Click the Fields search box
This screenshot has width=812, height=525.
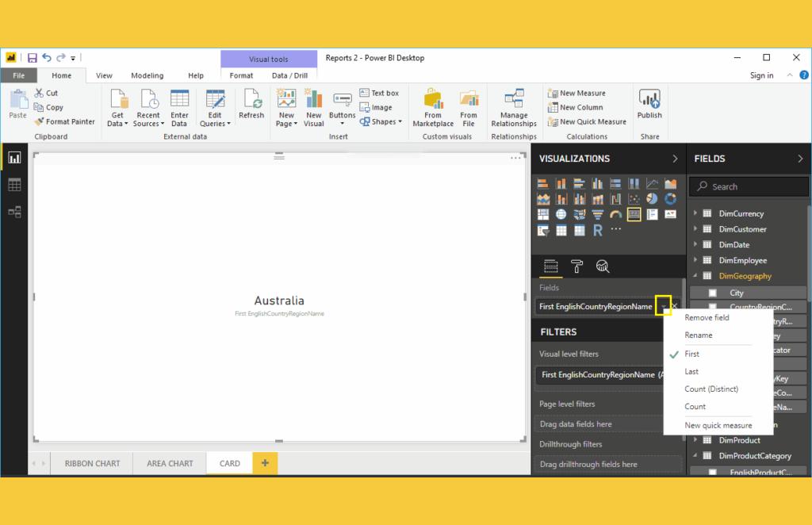click(749, 186)
